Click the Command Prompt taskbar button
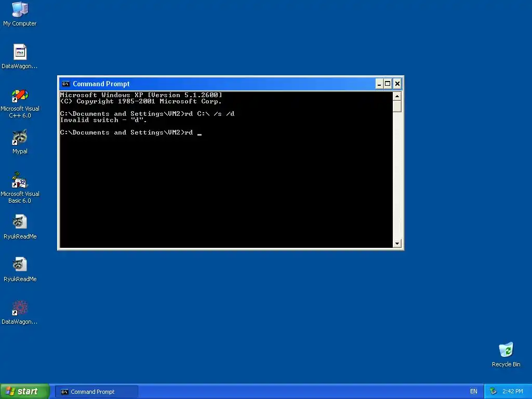 click(x=96, y=392)
